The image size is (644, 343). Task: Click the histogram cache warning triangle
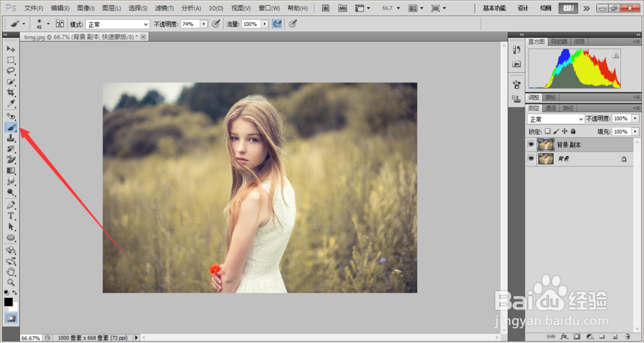coord(616,55)
